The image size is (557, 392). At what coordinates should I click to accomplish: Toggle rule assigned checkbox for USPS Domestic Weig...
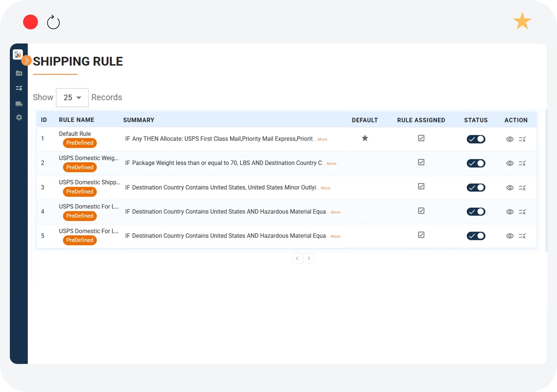[x=421, y=162]
